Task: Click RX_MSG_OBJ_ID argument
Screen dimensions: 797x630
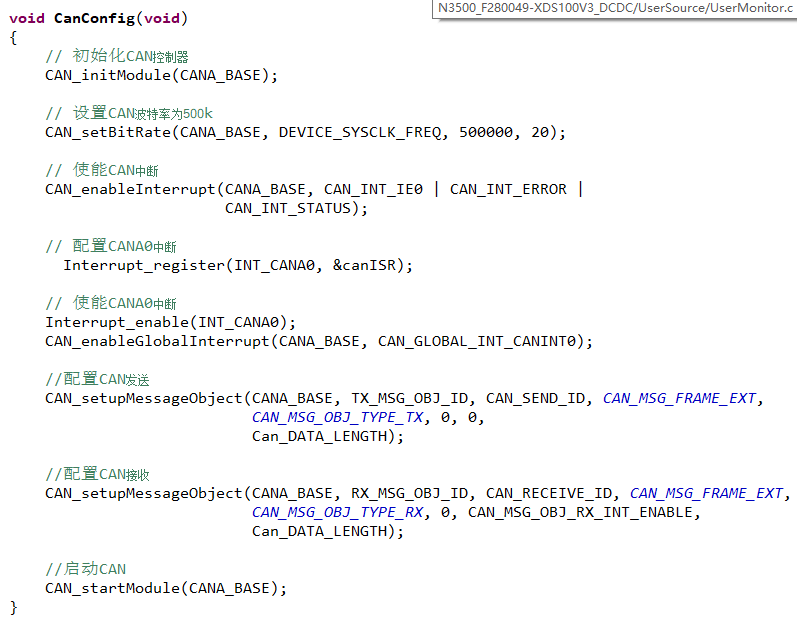Action: click(x=410, y=493)
